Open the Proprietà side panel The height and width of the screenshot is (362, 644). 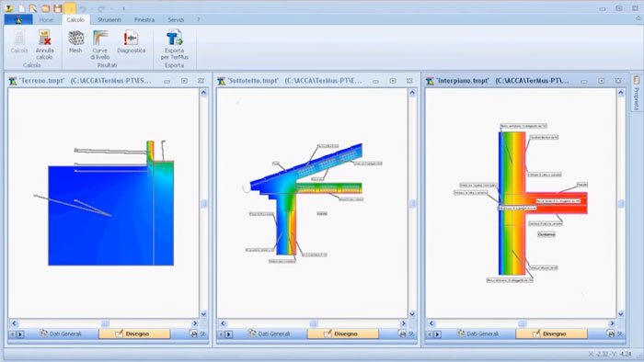coord(637,93)
